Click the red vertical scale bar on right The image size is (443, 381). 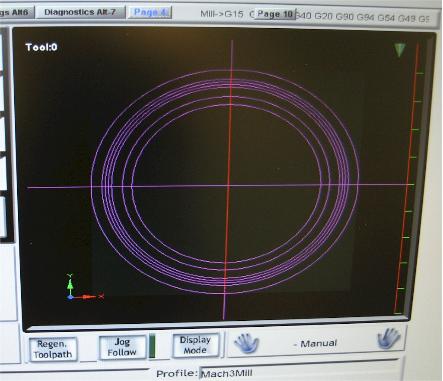point(407,178)
